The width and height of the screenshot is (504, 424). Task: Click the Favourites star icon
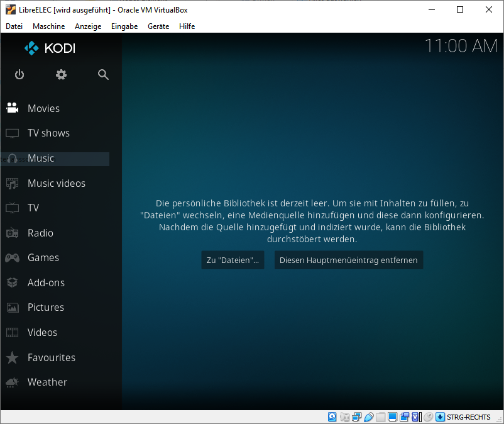(x=12, y=357)
